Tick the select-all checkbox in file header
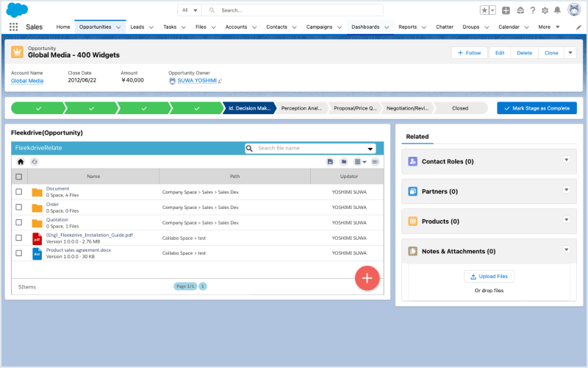Image resolution: width=588 pixels, height=368 pixels. (19, 177)
